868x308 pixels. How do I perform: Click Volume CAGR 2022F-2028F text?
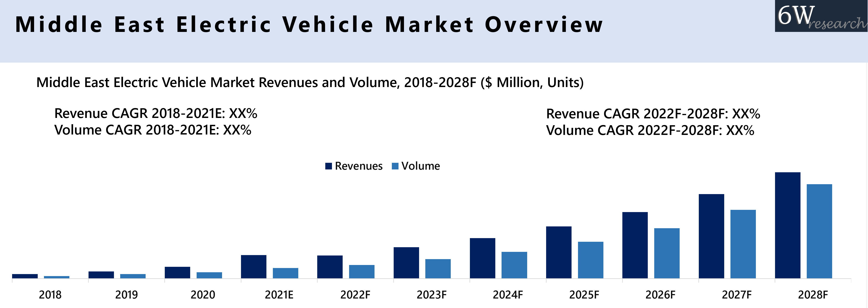(x=650, y=130)
